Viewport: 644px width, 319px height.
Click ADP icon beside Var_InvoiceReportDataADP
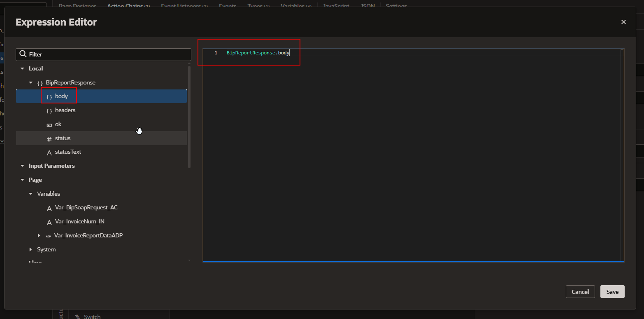pos(49,236)
